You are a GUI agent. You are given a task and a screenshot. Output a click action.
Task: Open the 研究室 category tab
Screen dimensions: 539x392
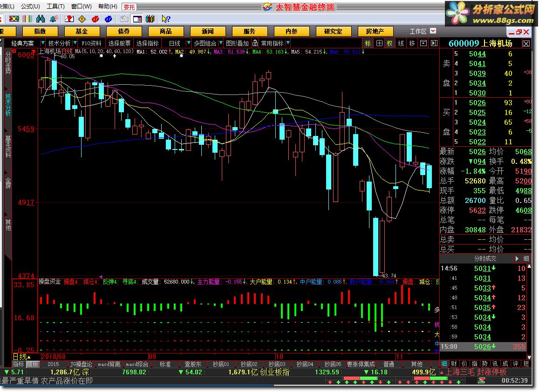pyautogui.click(x=334, y=31)
